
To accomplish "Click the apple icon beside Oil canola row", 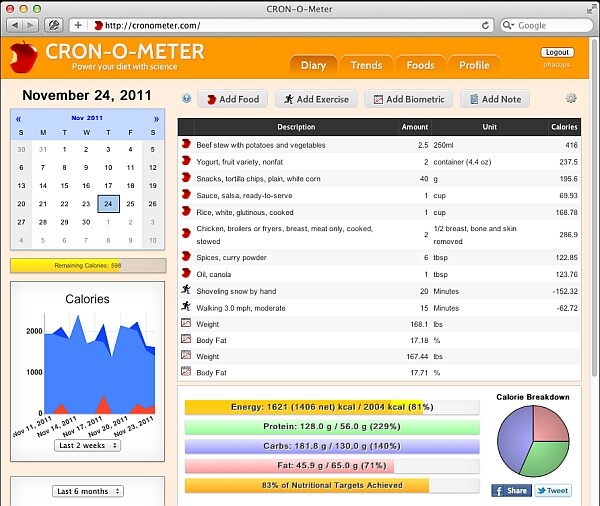I will click(186, 273).
